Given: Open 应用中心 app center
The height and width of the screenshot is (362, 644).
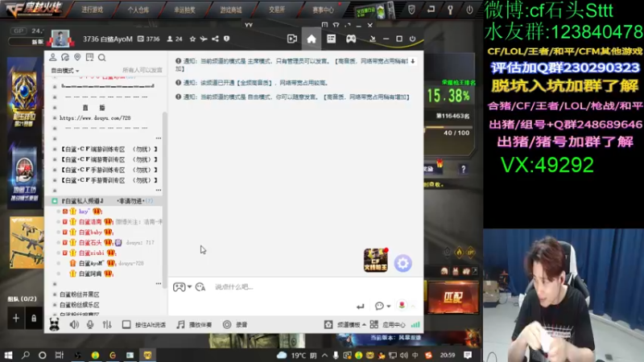Looking at the screenshot, I should 388,325.
